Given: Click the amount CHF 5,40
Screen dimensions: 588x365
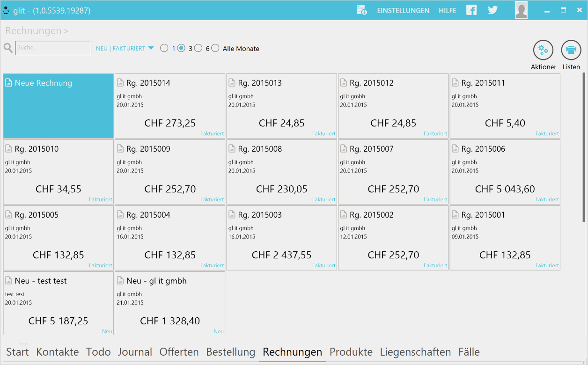Looking at the screenshot, I should [505, 123].
